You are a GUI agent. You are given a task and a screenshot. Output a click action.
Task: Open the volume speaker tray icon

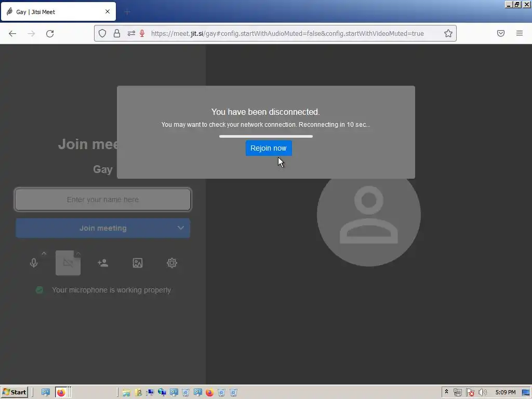482,393
